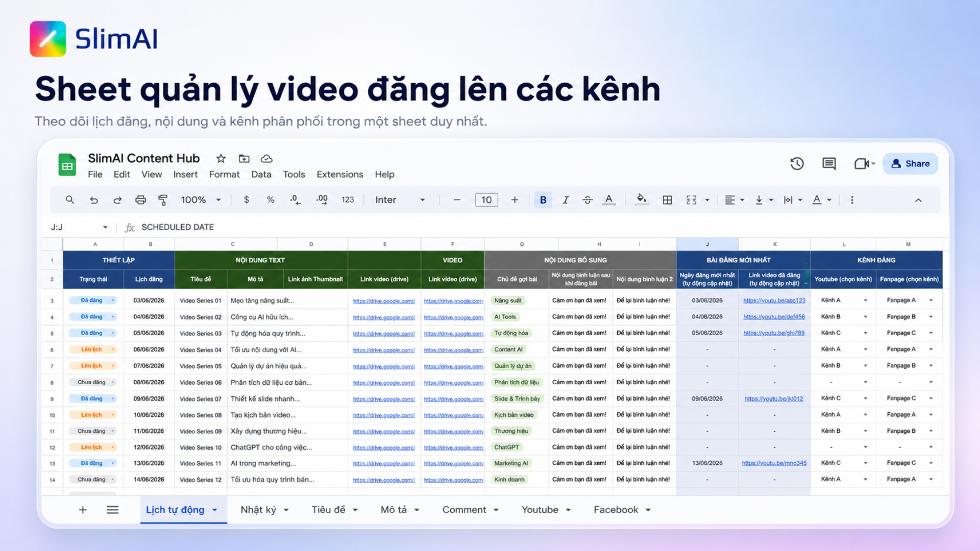Open the Data menu
Screen dimensions: 980x551
tap(261, 174)
